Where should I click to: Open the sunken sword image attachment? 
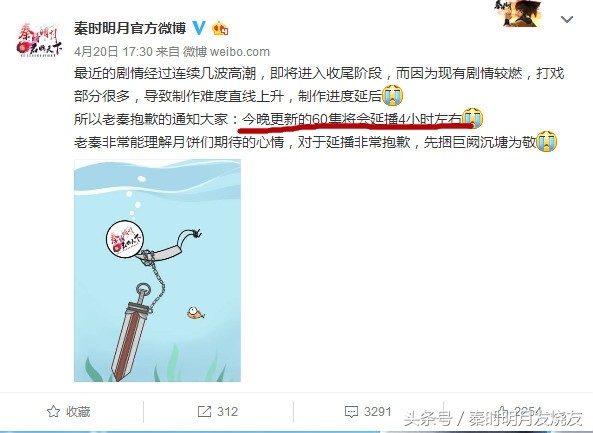click(157, 270)
